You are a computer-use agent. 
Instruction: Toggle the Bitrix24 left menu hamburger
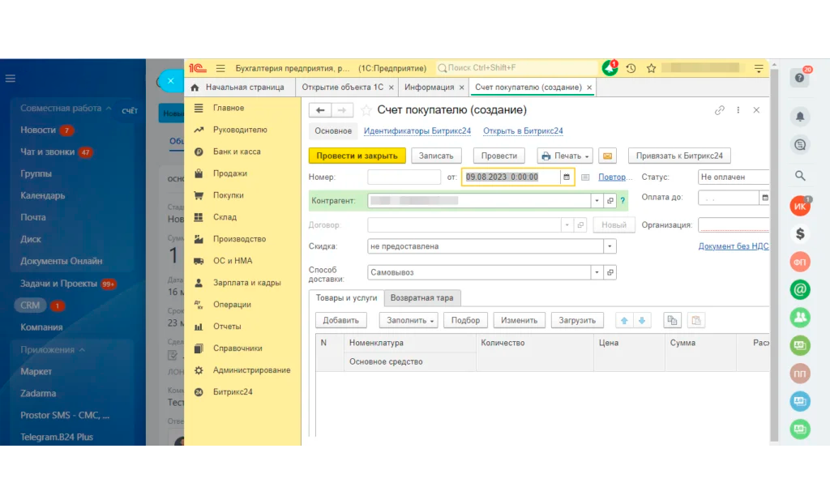[x=11, y=79]
